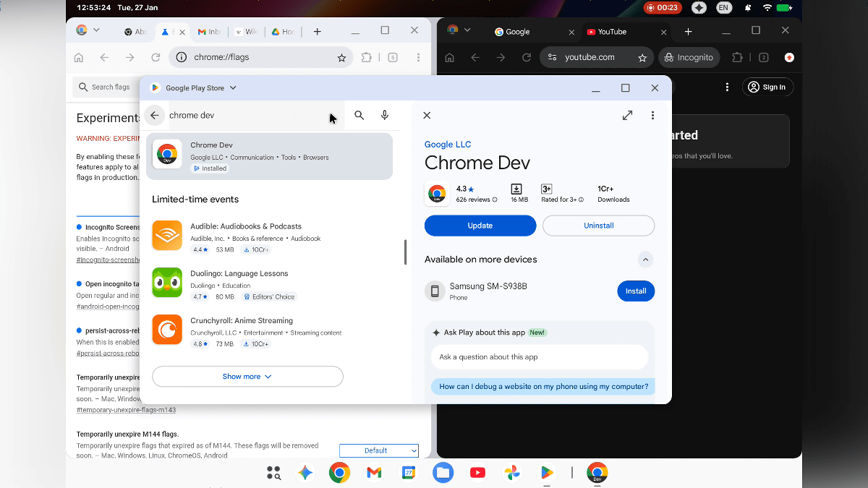868x488 pixels.
Task: Focus the Ask a question about this app field
Action: [x=539, y=357]
